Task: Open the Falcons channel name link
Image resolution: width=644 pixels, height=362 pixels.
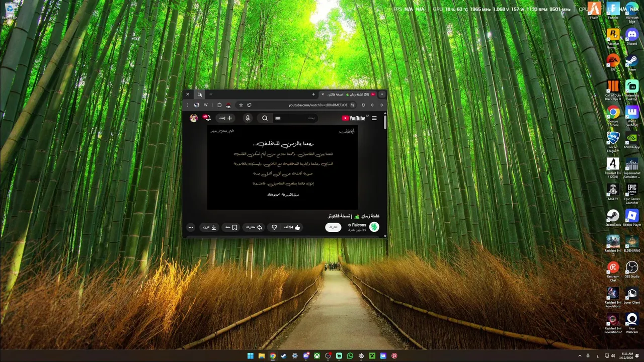Action: (359, 225)
